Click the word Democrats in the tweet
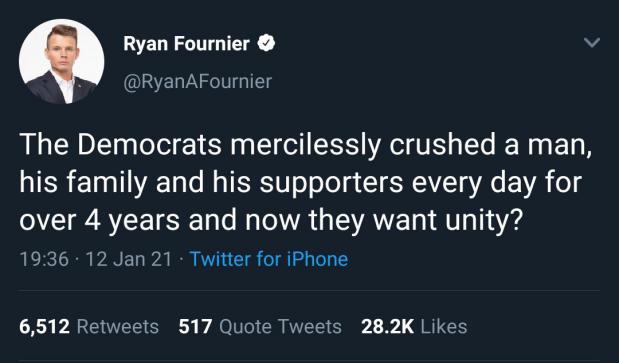Image resolution: width=619 pixels, height=363 pixels. [x=149, y=144]
